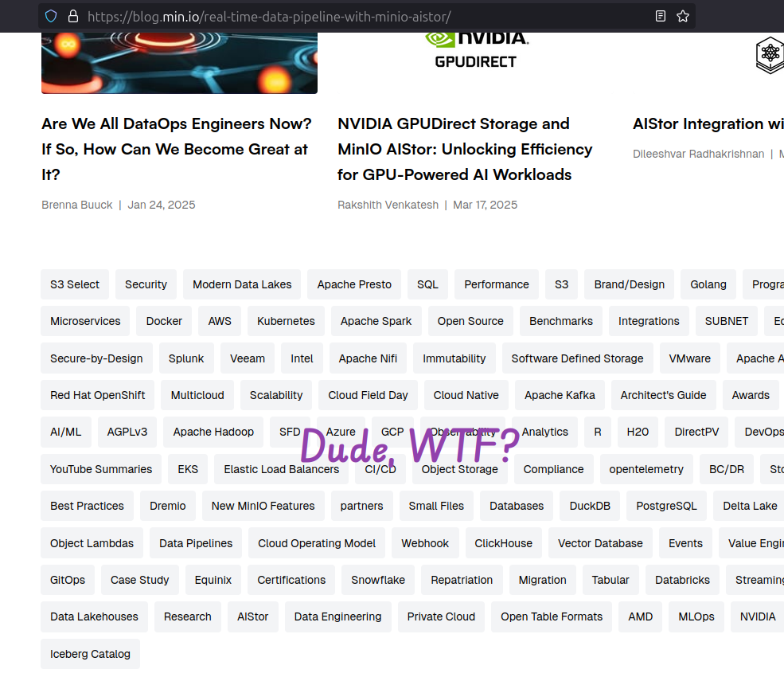784x681 pixels.
Task: Open the PostgreSQL tag
Action: click(666, 505)
